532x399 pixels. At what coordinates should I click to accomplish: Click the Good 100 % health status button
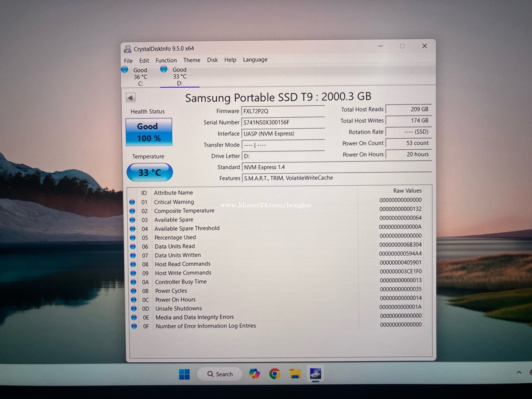tap(149, 132)
